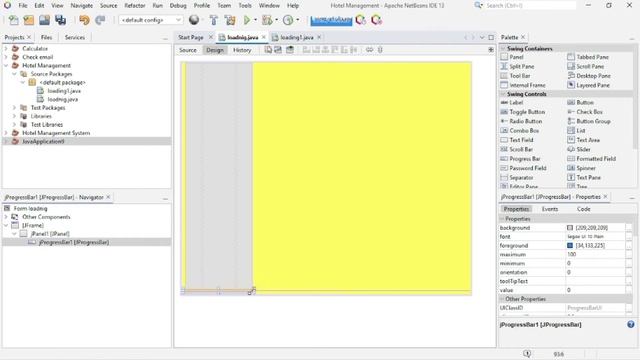Viewport: 640px width, 360px height.
Task: Pick Tabbed Pane in the Palette
Action: (588, 57)
